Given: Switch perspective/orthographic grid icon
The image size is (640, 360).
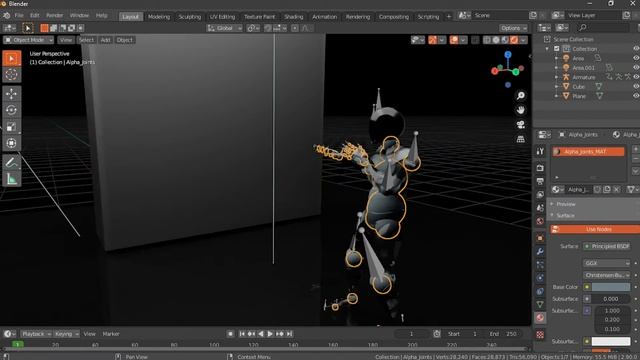Looking at the screenshot, I should tap(520, 139).
